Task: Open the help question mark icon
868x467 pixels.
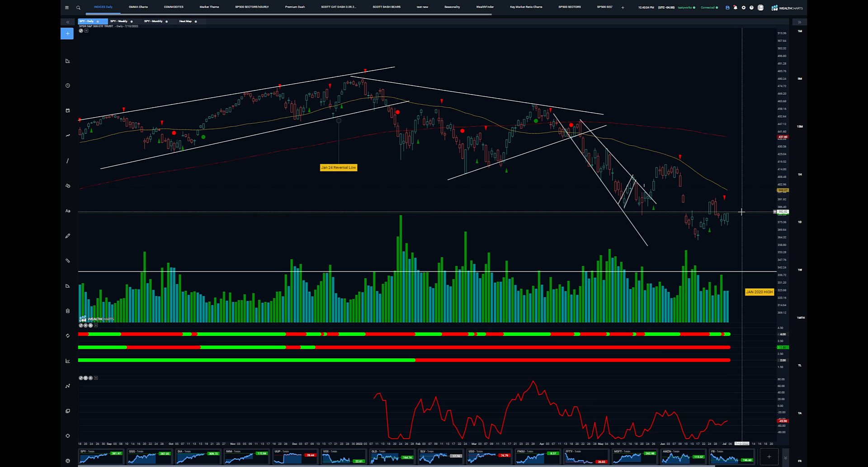Action: point(752,8)
